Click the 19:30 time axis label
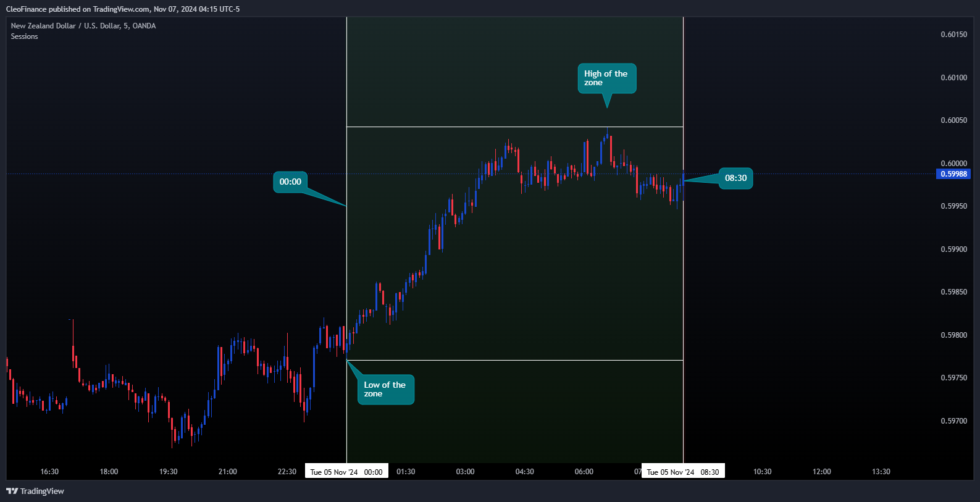This screenshot has width=980, height=502. click(169, 472)
